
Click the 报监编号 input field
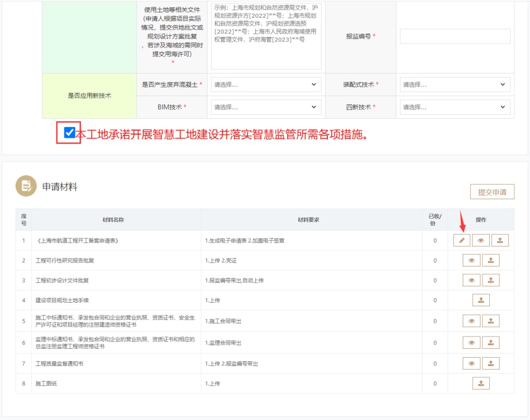coord(455,36)
